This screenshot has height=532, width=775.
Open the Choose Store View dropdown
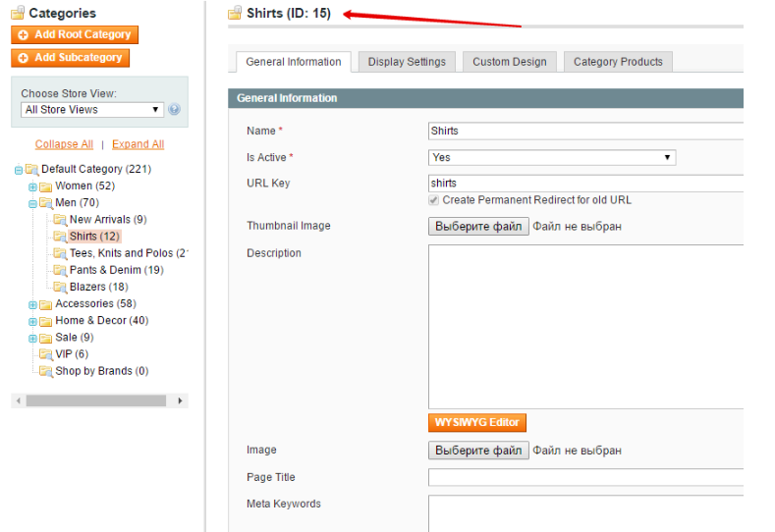[91, 110]
